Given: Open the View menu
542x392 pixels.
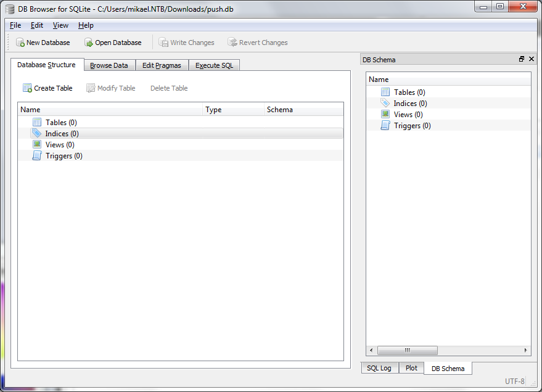Looking at the screenshot, I should point(60,25).
